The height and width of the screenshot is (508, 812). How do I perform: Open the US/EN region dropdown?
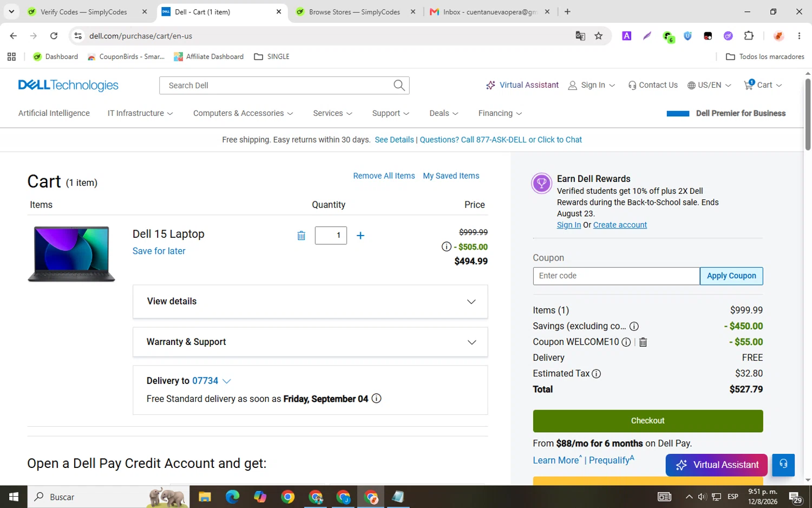coord(709,85)
